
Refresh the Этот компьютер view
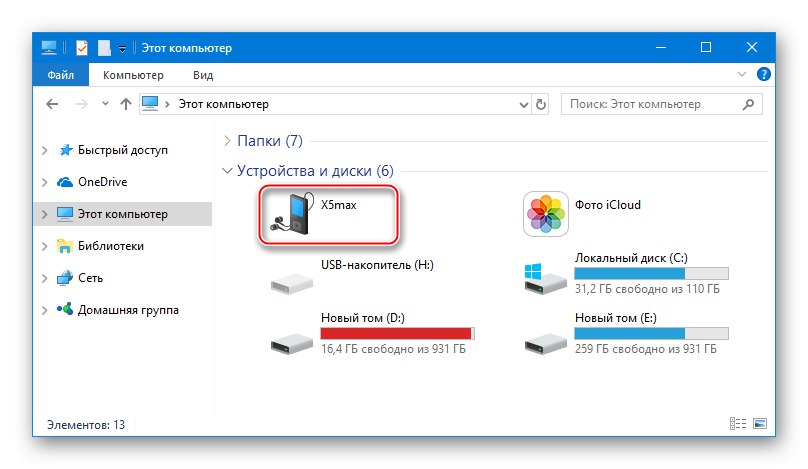coord(541,105)
